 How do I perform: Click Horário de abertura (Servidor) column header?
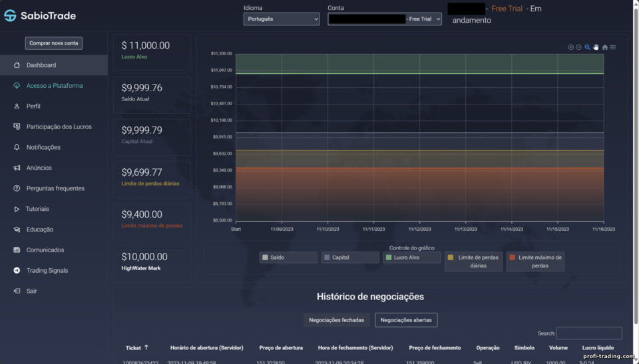206,347
